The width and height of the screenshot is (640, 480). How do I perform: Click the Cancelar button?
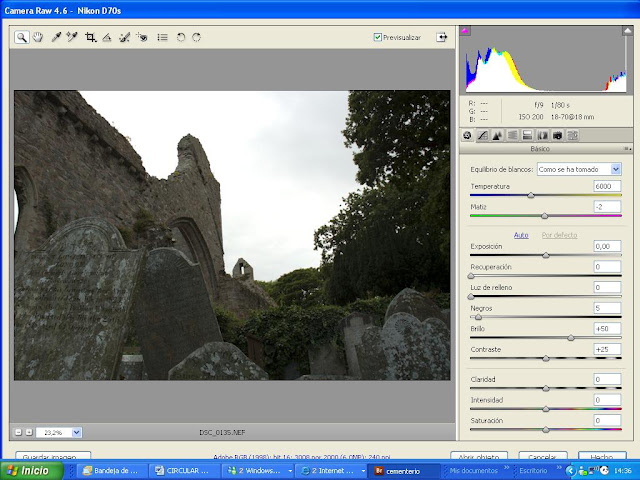542,456
